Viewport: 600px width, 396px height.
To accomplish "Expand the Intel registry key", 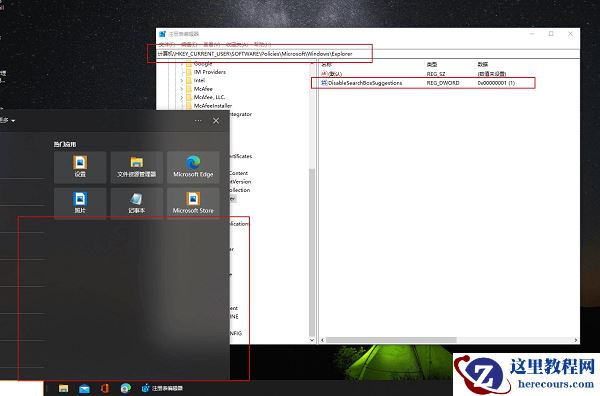I will click(x=182, y=80).
